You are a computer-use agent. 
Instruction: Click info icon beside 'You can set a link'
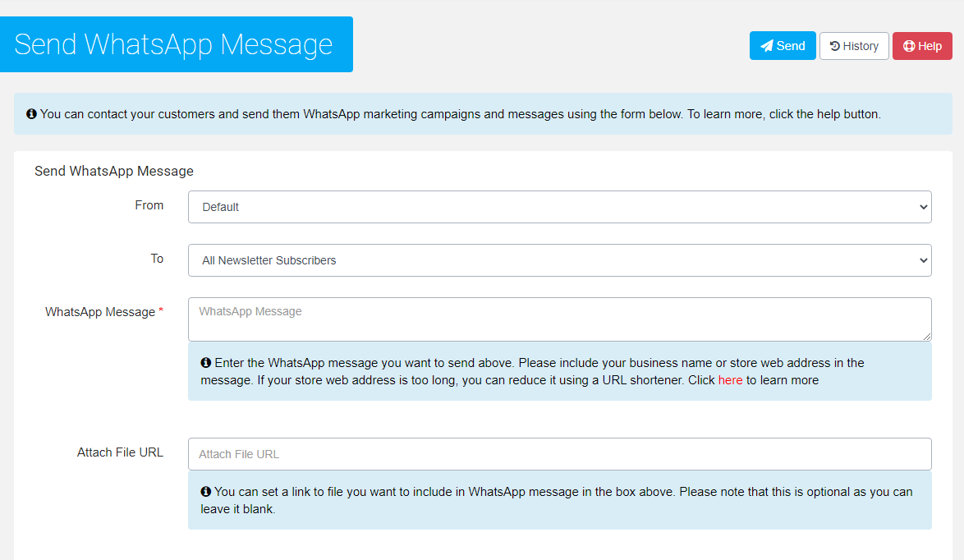tap(206, 491)
